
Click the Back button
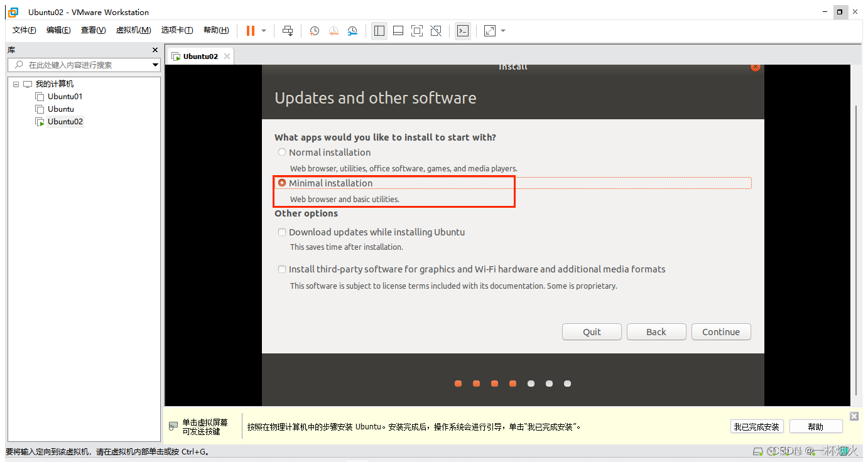656,332
